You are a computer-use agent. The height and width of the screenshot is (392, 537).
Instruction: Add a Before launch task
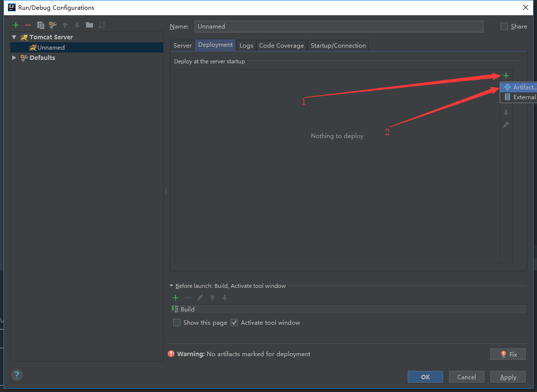176,298
